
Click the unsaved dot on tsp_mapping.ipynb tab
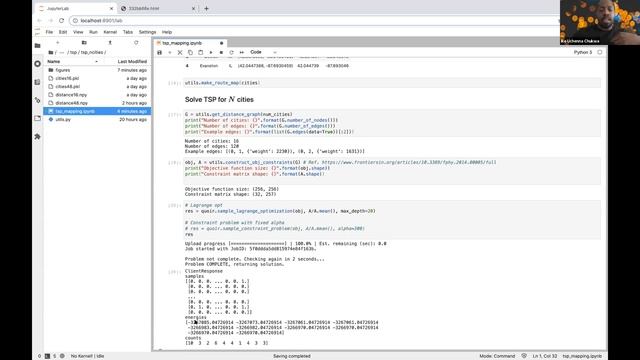pyautogui.click(x=222, y=43)
